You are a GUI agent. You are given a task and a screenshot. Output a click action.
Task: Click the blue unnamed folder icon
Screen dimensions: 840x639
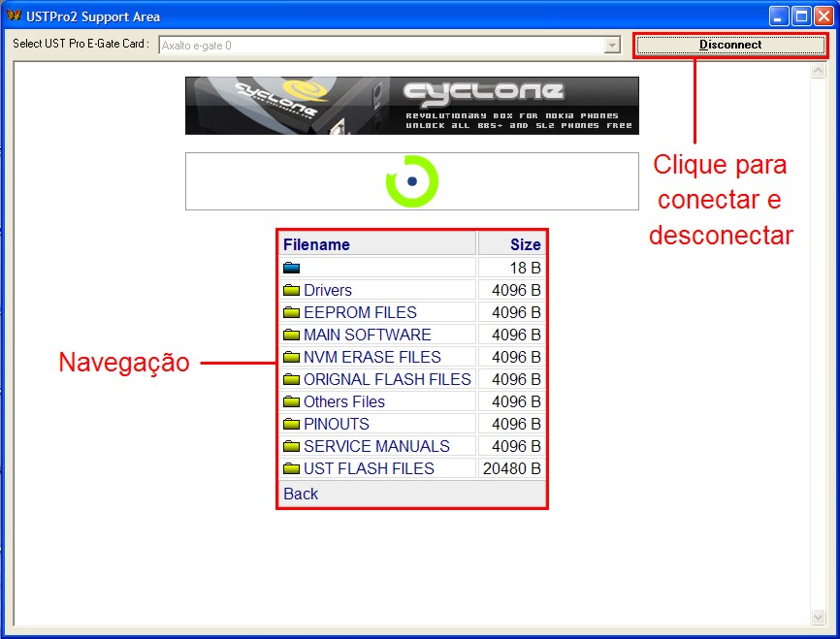coord(292,268)
